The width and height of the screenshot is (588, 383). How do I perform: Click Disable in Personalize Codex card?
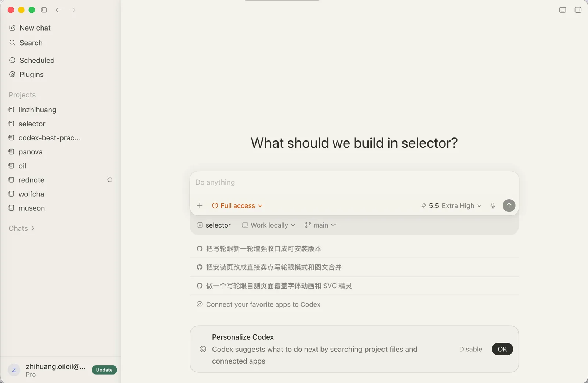click(x=470, y=349)
